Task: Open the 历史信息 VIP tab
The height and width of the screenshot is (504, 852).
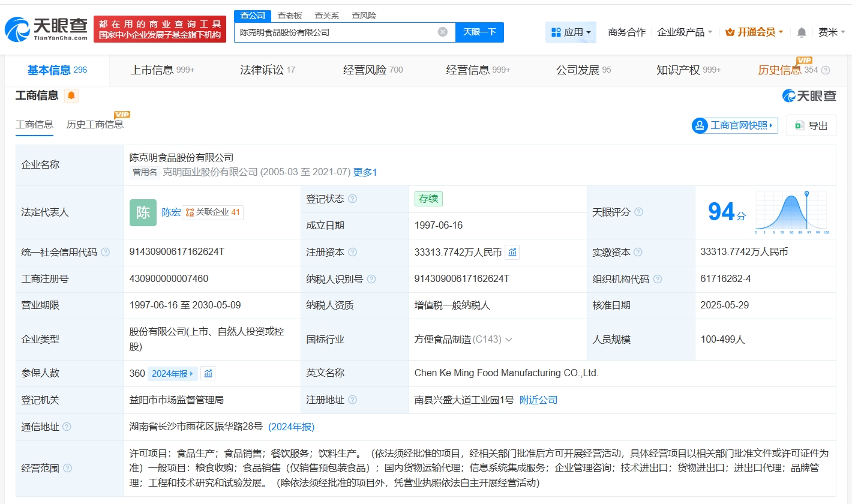Action: click(x=788, y=70)
